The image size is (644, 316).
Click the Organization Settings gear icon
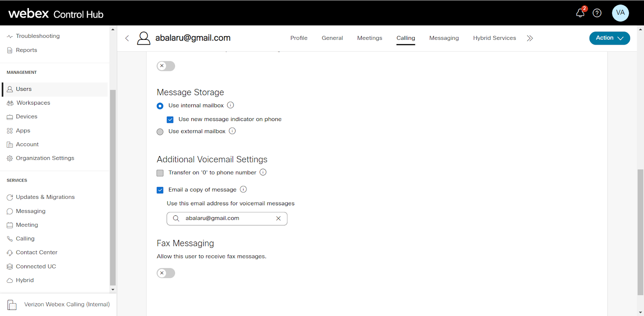point(10,158)
